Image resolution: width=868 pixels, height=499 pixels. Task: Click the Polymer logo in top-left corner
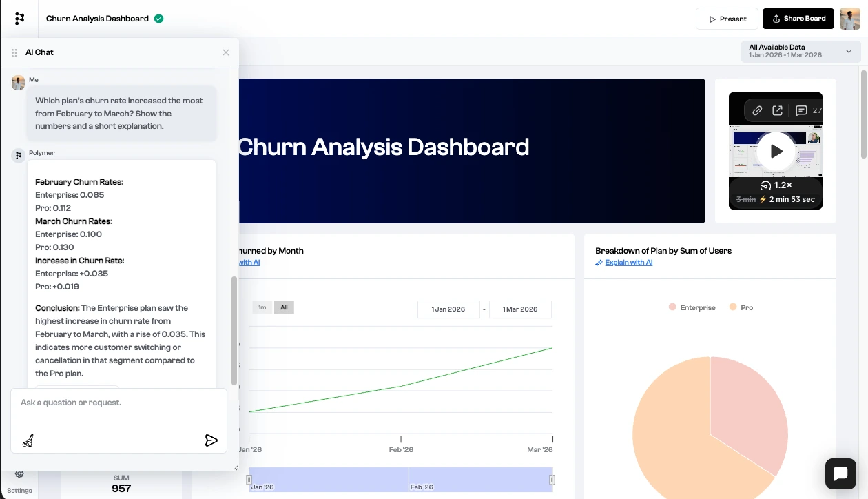[x=19, y=19]
